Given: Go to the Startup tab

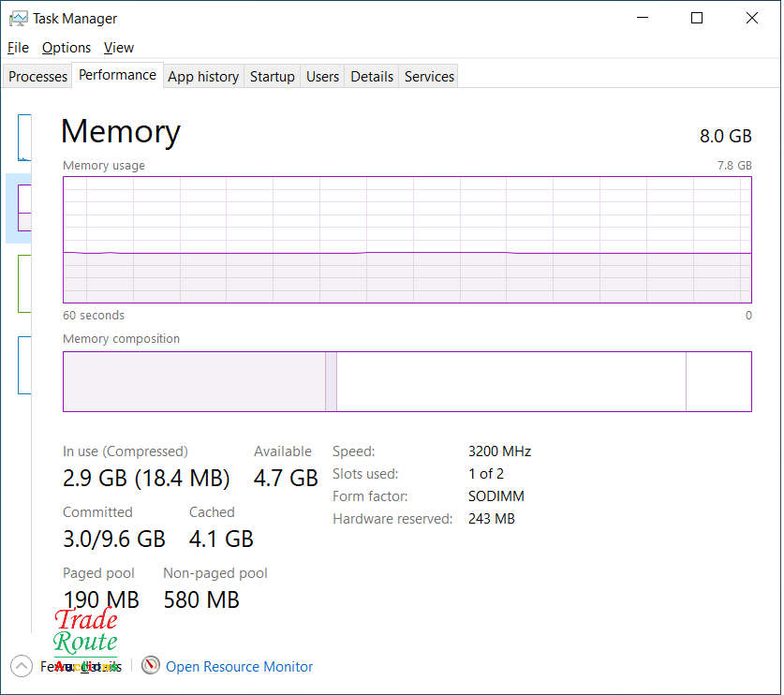Looking at the screenshot, I should pos(272,77).
